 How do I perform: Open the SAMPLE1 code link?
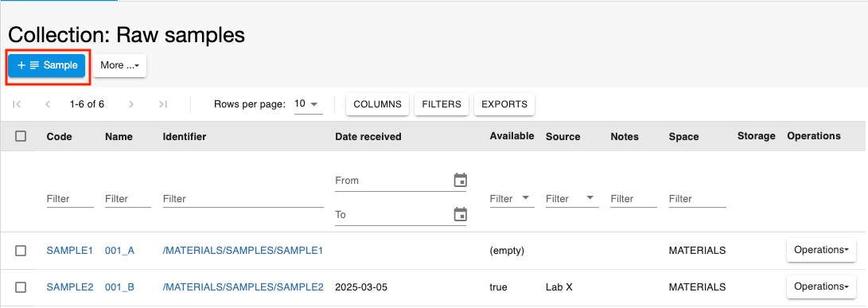coord(70,251)
